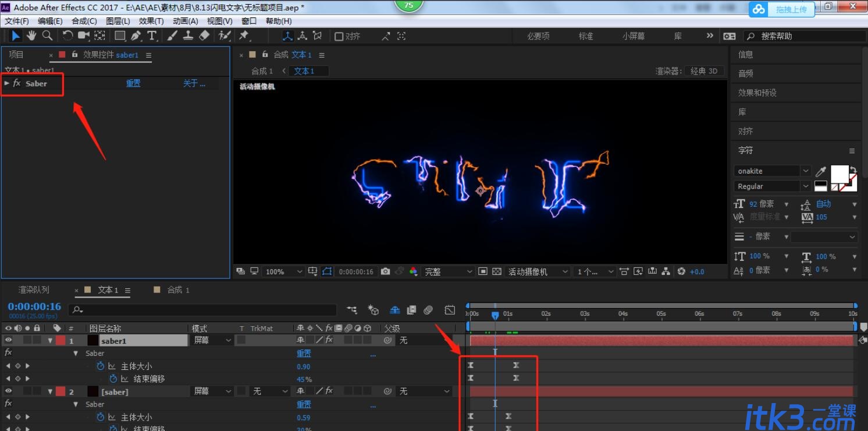Open the 完整 resolution dropdown
868x431 pixels.
click(x=448, y=271)
